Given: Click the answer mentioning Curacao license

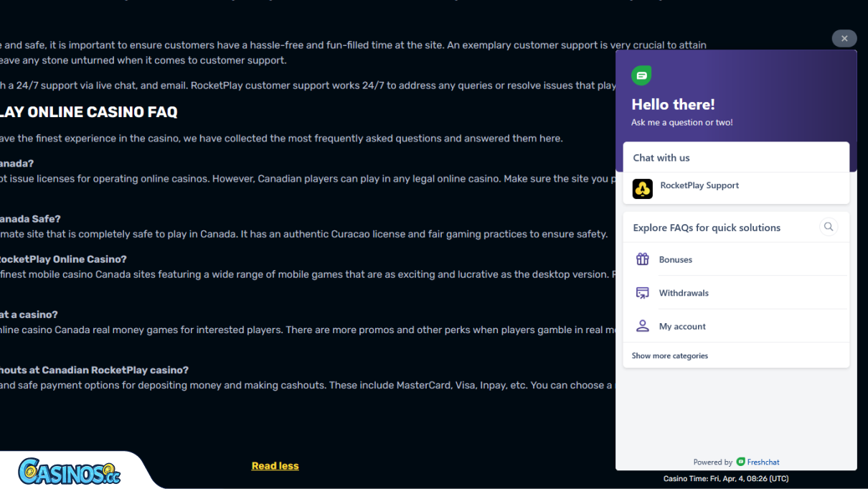Looking at the screenshot, I should 304,234.
